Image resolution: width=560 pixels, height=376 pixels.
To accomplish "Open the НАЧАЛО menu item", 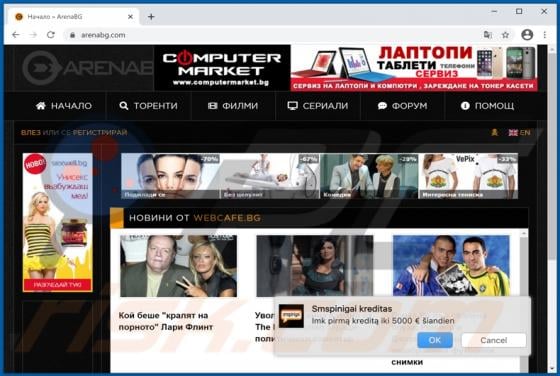I will point(64,106).
